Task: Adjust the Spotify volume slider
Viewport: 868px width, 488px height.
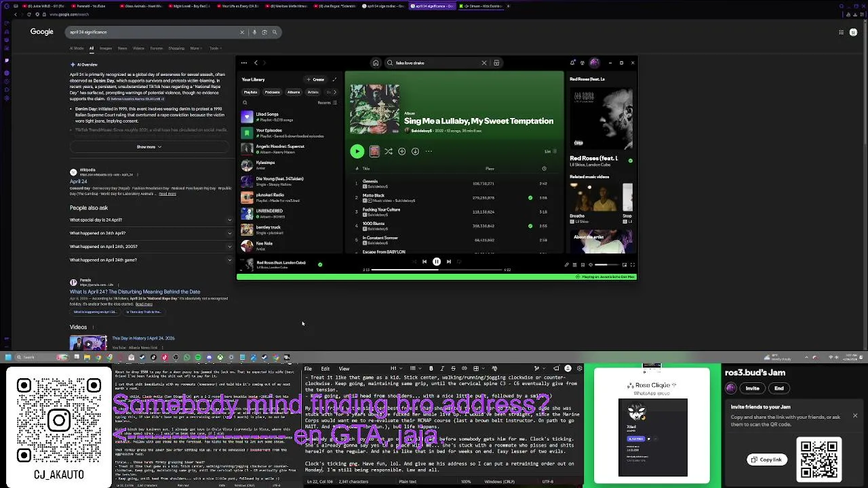Action: coord(606,265)
